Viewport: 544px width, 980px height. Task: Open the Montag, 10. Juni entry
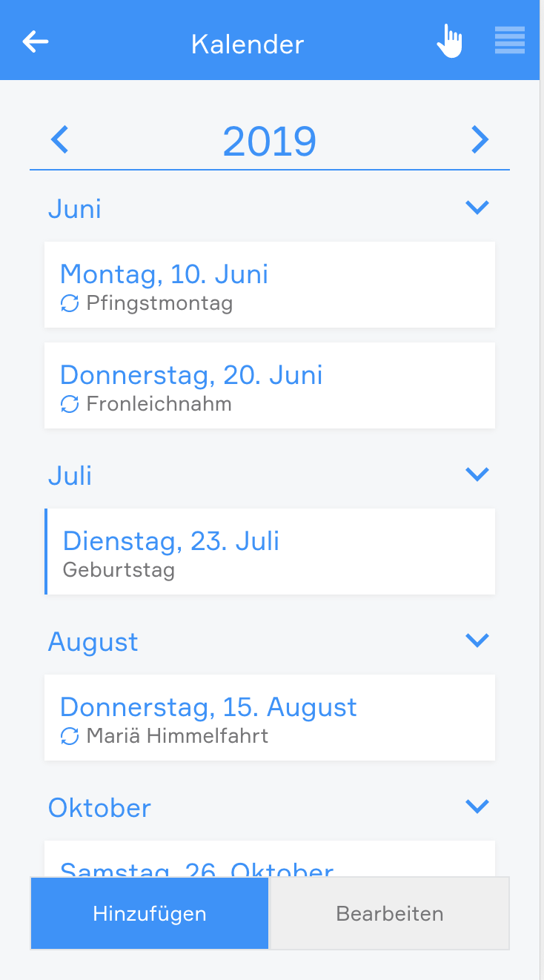[270, 285]
